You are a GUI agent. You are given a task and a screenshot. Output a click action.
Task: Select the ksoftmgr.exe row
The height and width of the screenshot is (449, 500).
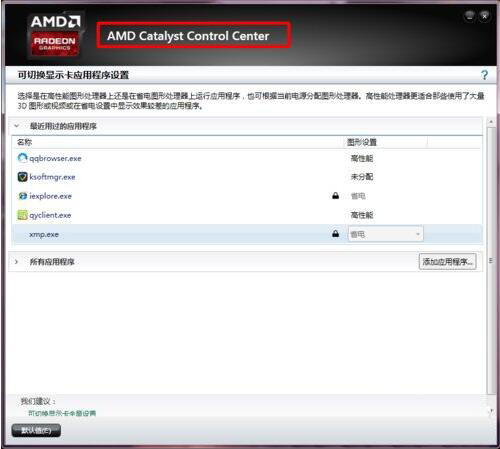[x=247, y=177]
